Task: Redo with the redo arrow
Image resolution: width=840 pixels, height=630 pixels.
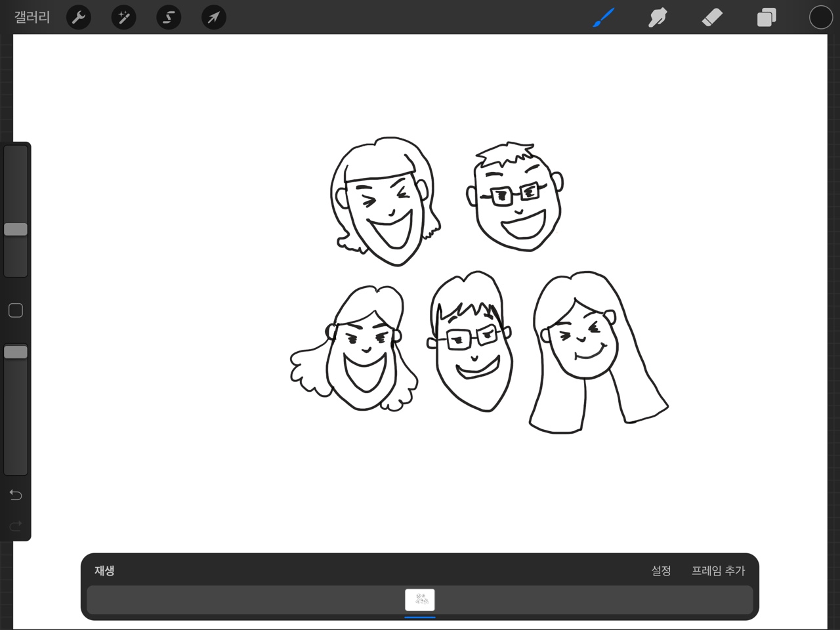Action: pyautogui.click(x=16, y=526)
